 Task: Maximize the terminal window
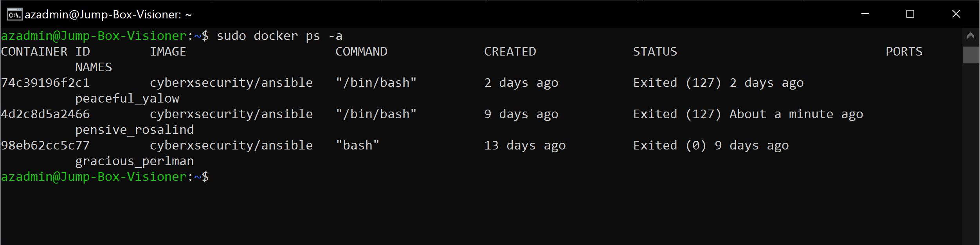910,14
